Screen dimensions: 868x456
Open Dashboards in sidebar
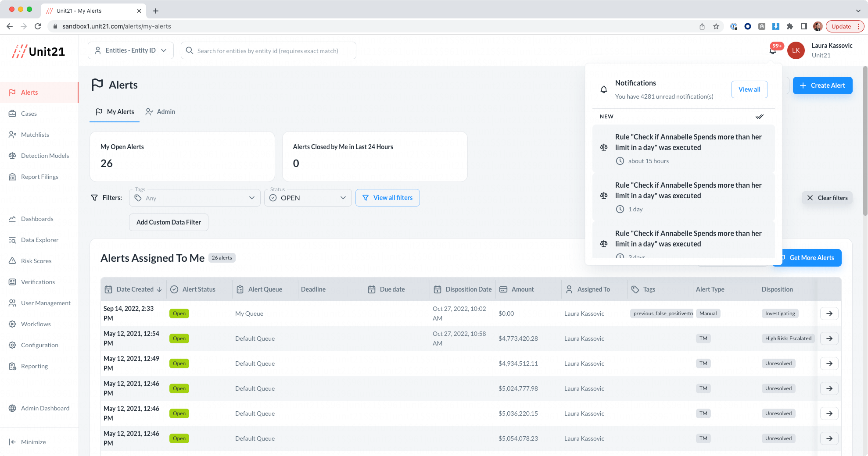coord(39,219)
